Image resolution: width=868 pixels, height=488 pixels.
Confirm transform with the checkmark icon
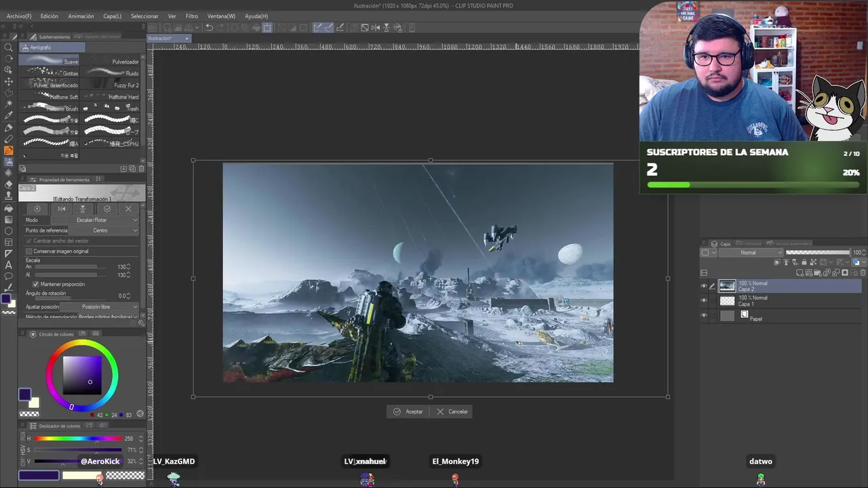tap(106, 209)
